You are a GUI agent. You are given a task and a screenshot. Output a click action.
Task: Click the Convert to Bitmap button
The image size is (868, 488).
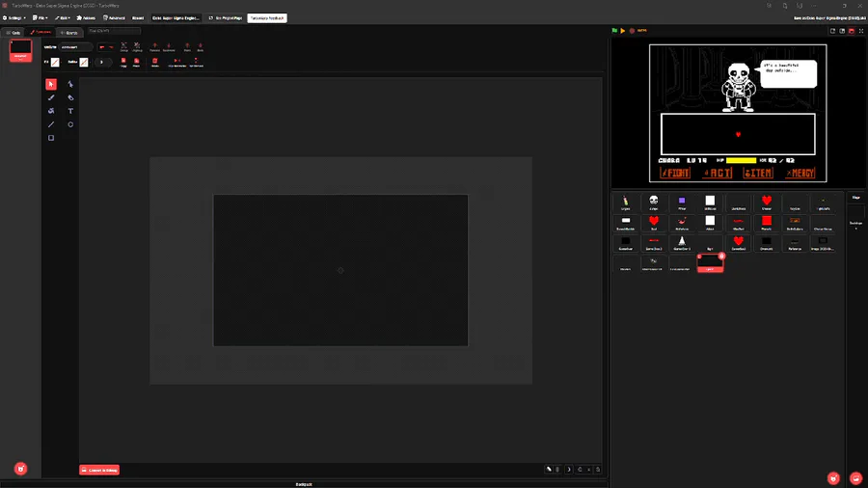(99, 470)
